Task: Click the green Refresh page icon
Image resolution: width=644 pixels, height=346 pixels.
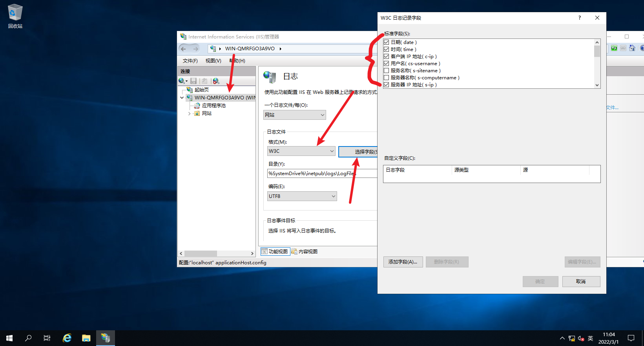Action: [614, 48]
